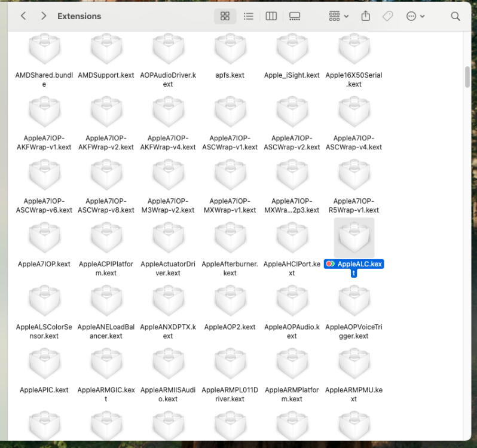Select AOPAudioDriver.kext icon
The width and height of the screenshot is (477, 448).
(168, 48)
